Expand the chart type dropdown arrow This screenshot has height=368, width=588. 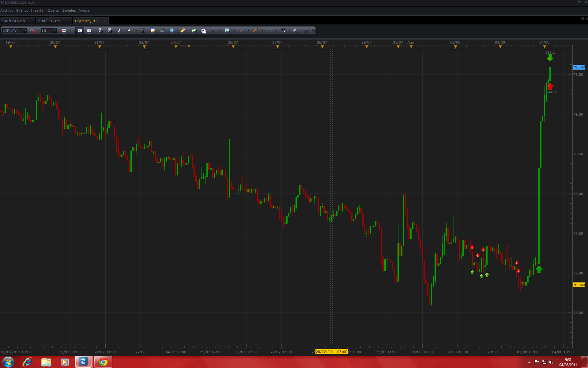[x=71, y=31]
